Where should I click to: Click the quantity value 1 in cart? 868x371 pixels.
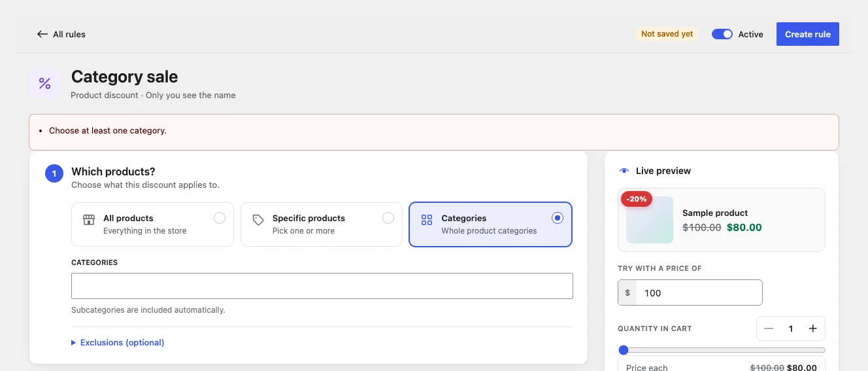pyautogui.click(x=791, y=328)
